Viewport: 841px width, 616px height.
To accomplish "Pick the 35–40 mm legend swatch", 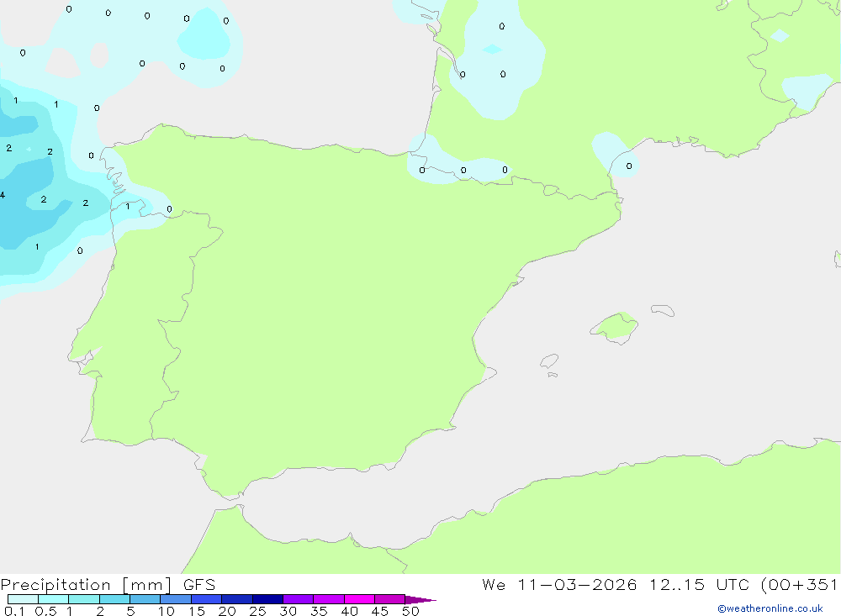I will point(328,599).
